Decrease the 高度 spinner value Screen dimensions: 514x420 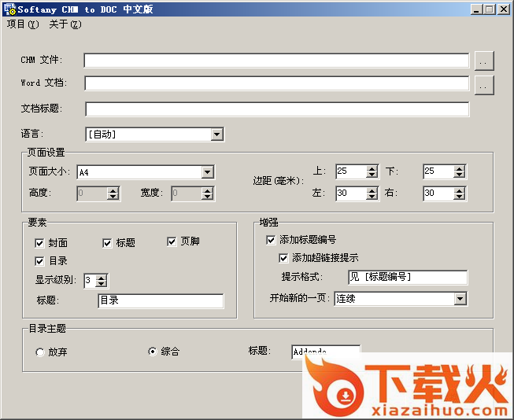click(x=113, y=197)
